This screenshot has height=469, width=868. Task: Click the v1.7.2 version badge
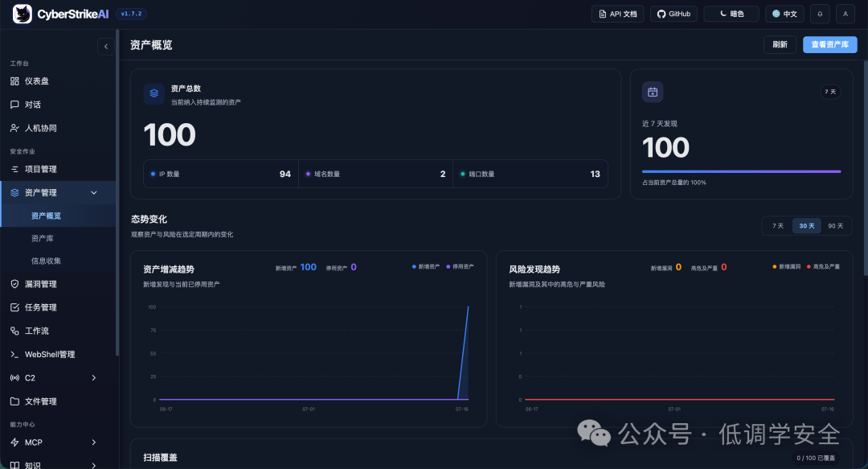tap(131, 14)
